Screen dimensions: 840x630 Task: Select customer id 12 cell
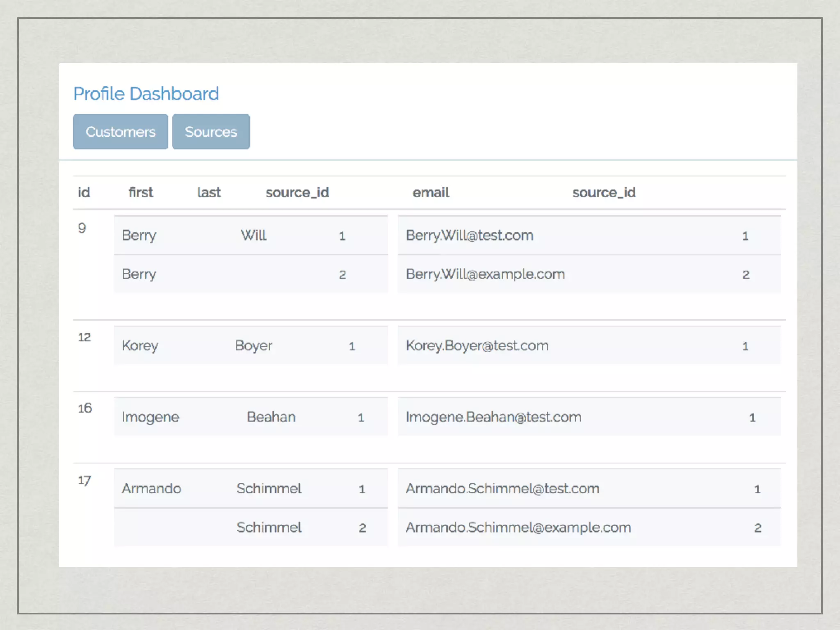(84, 338)
